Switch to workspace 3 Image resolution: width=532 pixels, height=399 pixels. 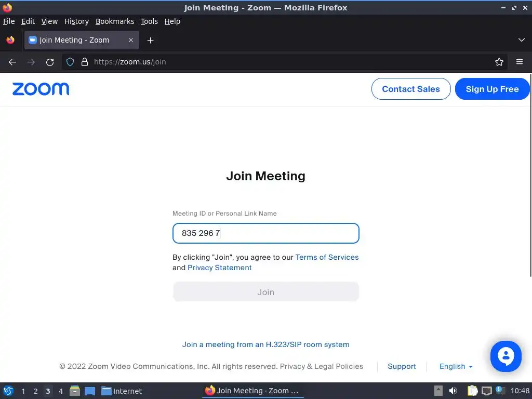48,391
